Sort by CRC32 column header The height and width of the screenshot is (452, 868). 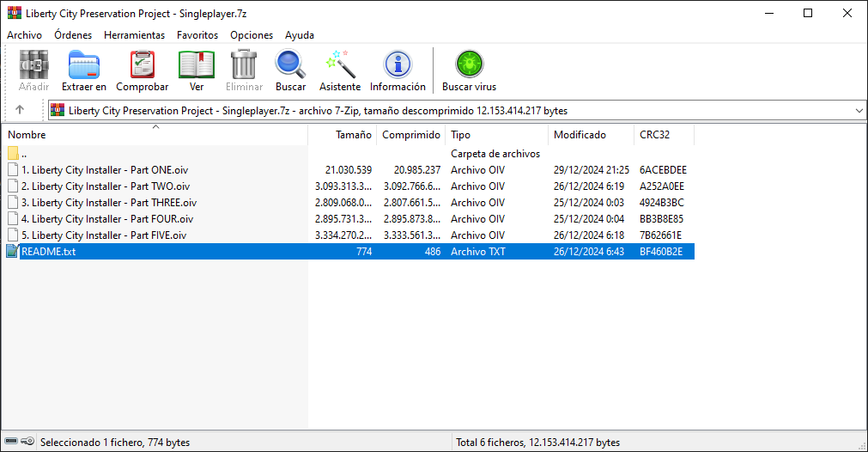pos(664,135)
